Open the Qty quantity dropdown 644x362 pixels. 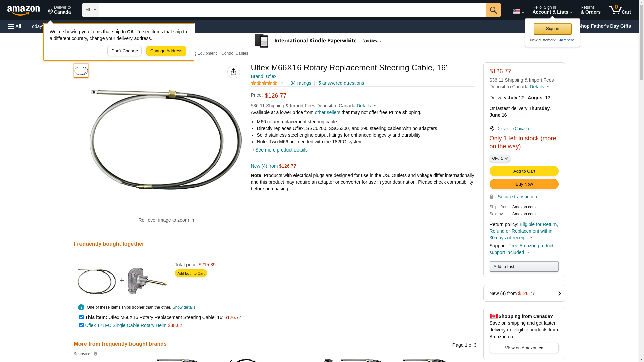click(x=500, y=158)
